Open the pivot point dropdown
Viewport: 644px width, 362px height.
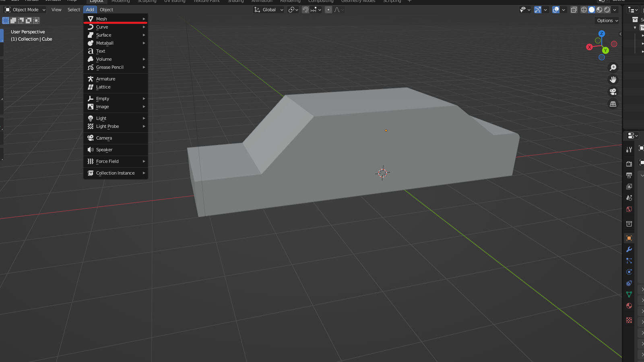293,10
